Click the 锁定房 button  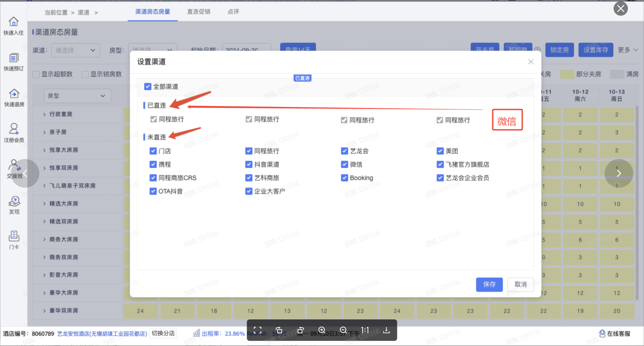(559, 50)
